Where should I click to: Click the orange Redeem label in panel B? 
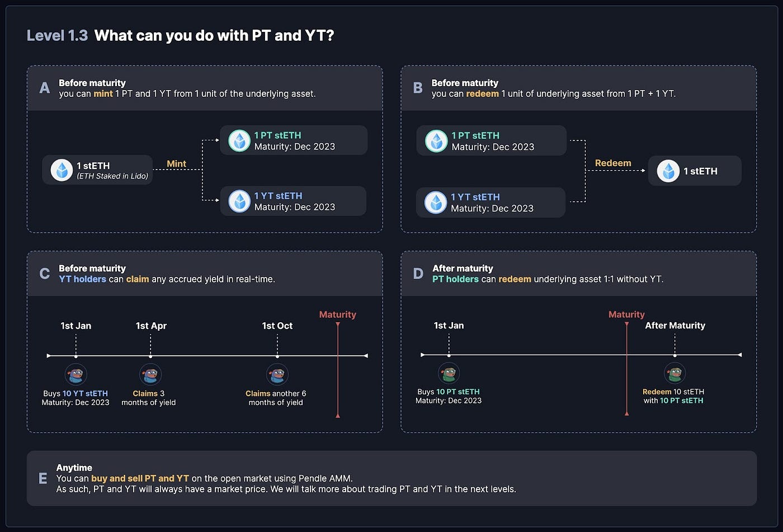(613, 163)
